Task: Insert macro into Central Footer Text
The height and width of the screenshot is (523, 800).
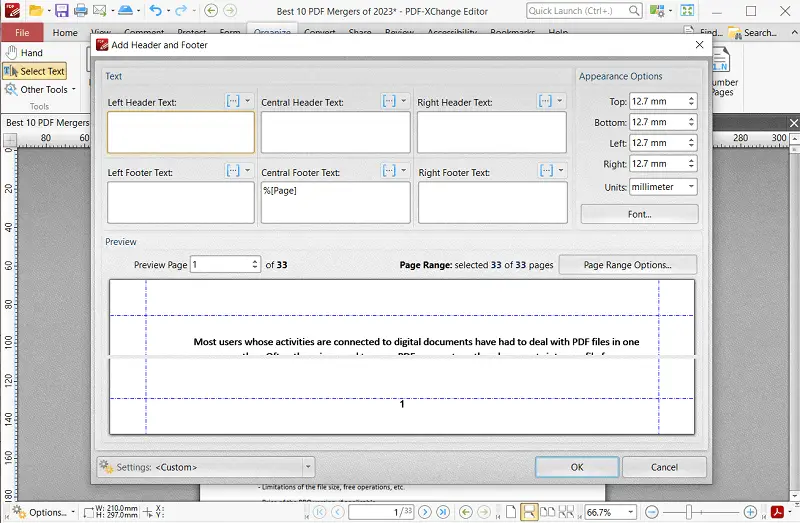Action: coord(389,170)
